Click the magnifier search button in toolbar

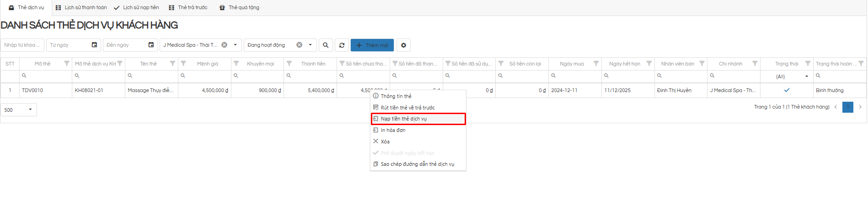tap(326, 45)
